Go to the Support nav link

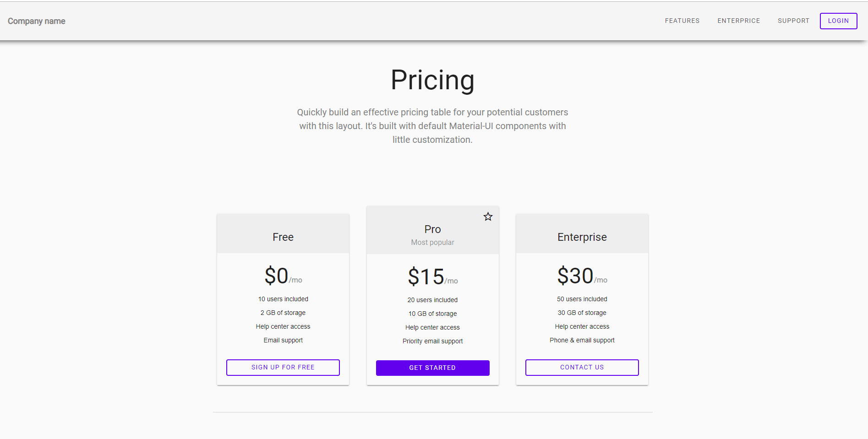793,21
